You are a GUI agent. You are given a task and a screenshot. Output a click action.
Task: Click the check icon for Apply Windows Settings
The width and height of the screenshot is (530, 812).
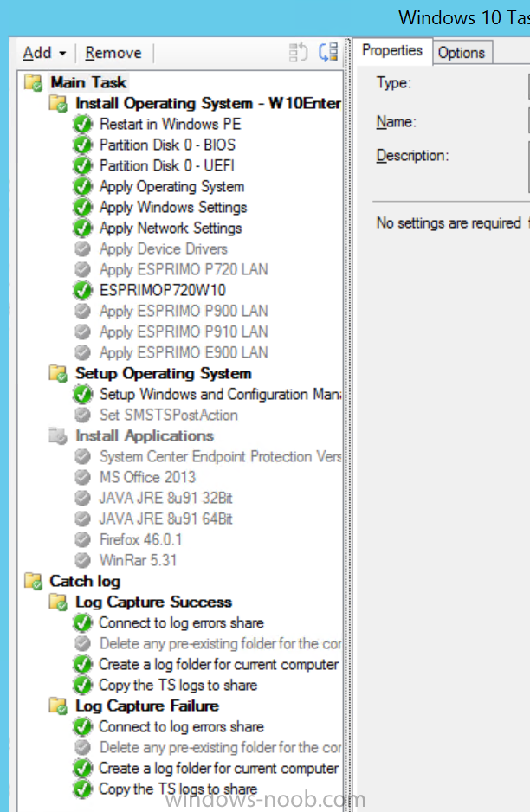coord(83,207)
